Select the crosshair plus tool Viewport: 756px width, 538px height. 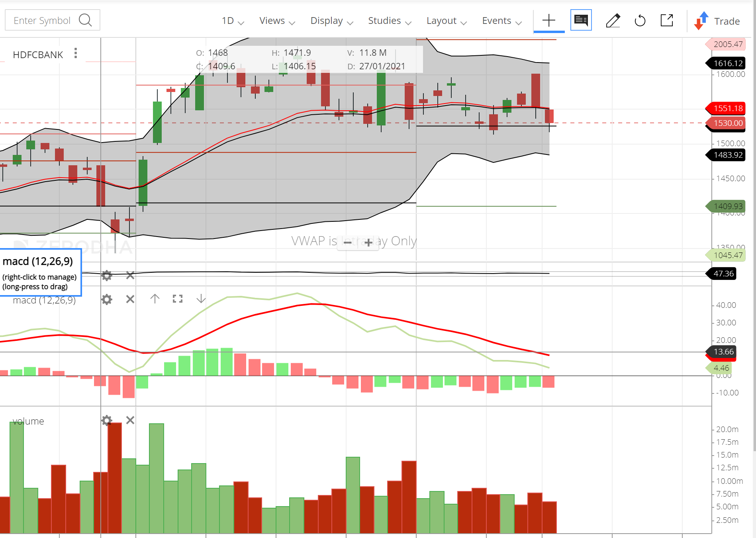click(549, 20)
